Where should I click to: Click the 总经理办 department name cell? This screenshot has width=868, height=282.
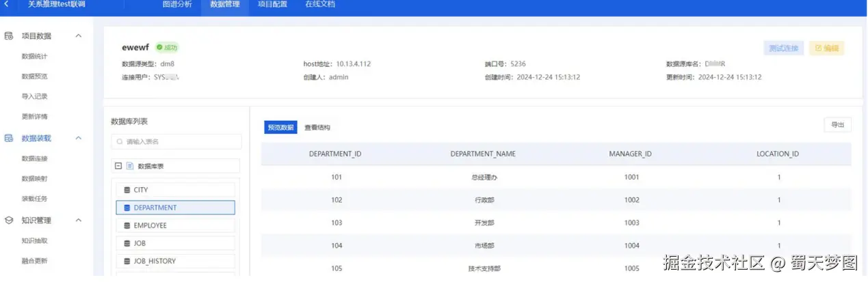[x=484, y=177]
